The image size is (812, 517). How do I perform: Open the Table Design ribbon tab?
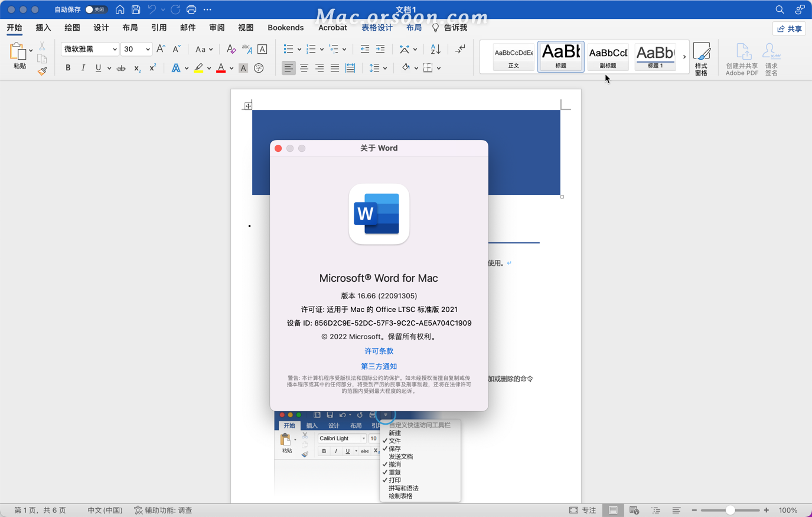point(377,28)
